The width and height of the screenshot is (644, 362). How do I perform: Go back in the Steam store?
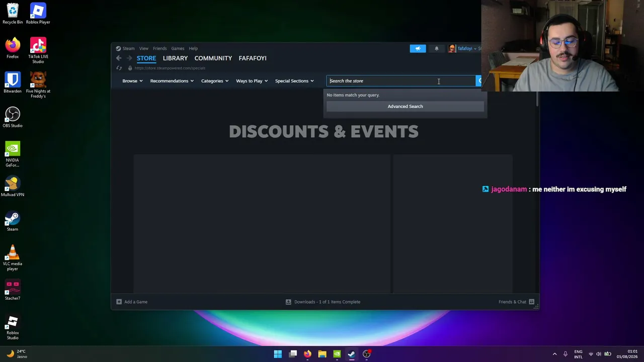point(119,58)
